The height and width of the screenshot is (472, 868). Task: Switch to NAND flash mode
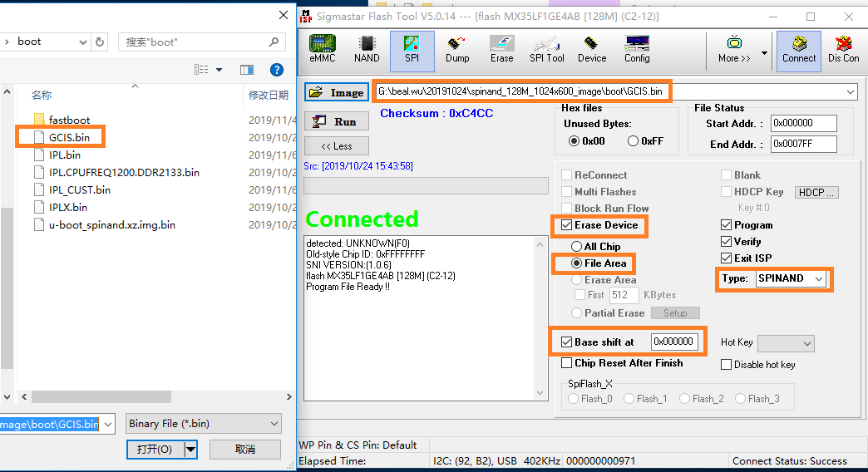click(367, 50)
